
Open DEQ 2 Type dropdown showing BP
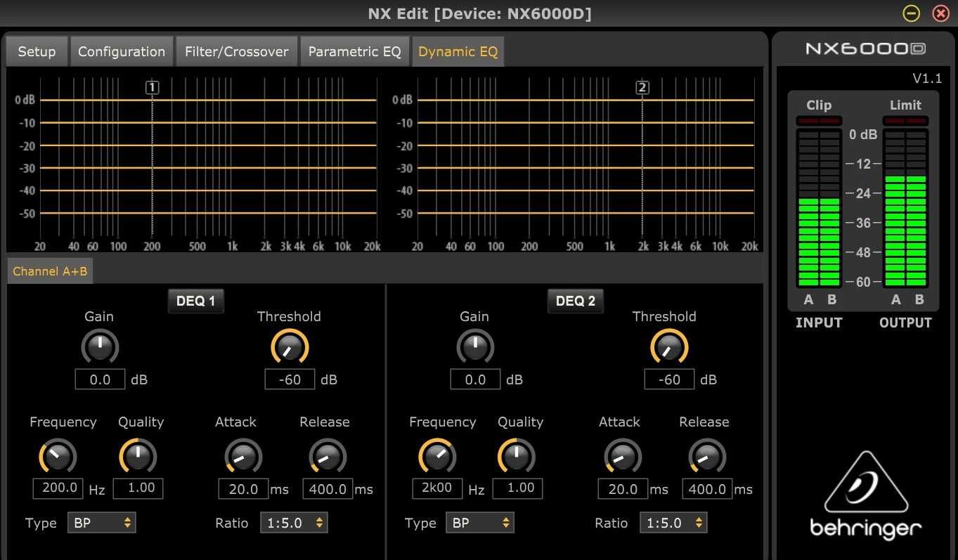tap(480, 523)
